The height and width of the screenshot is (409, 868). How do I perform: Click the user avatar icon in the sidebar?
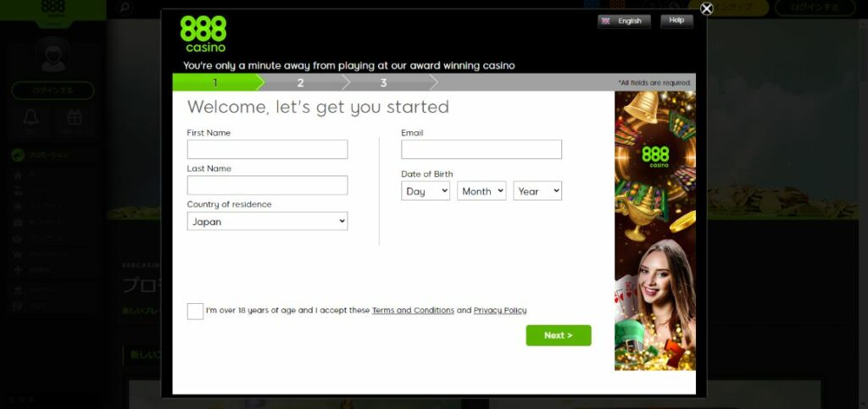[x=53, y=55]
